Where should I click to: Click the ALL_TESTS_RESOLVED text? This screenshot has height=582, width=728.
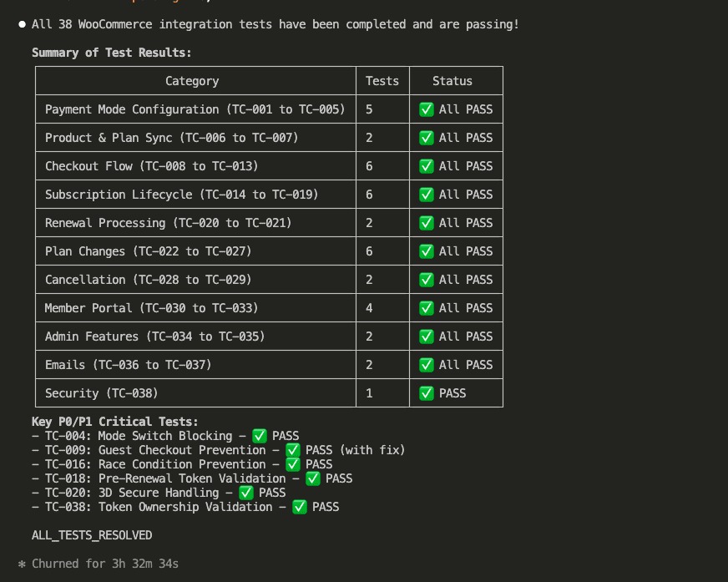tap(92, 535)
